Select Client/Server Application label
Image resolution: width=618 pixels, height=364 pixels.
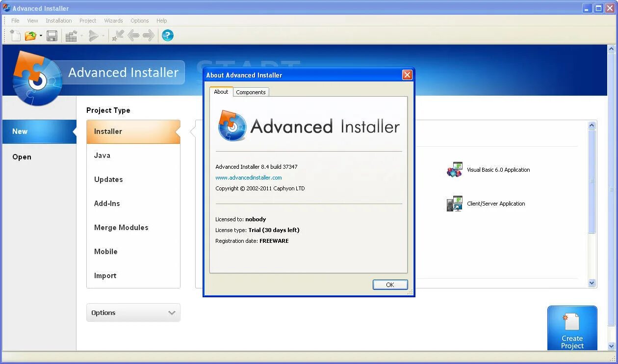point(496,204)
